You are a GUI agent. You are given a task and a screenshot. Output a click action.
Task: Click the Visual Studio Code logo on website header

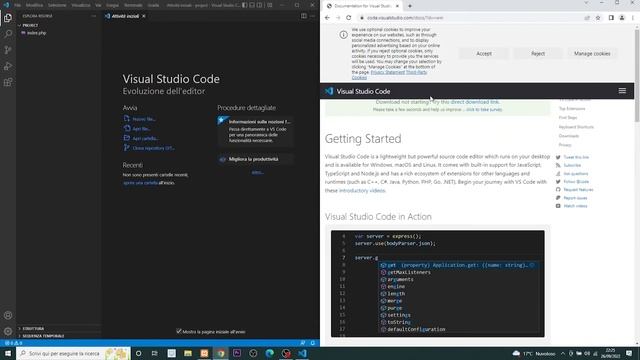pyautogui.click(x=358, y=91)
